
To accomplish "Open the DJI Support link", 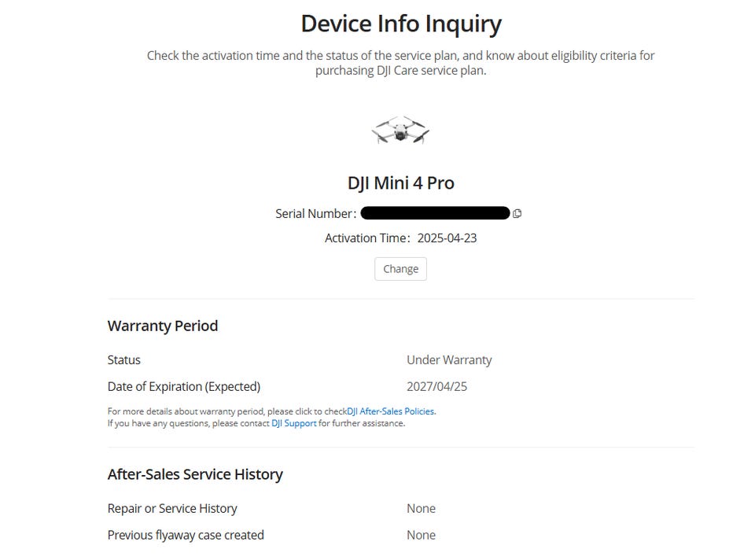I will coord(294,423).
